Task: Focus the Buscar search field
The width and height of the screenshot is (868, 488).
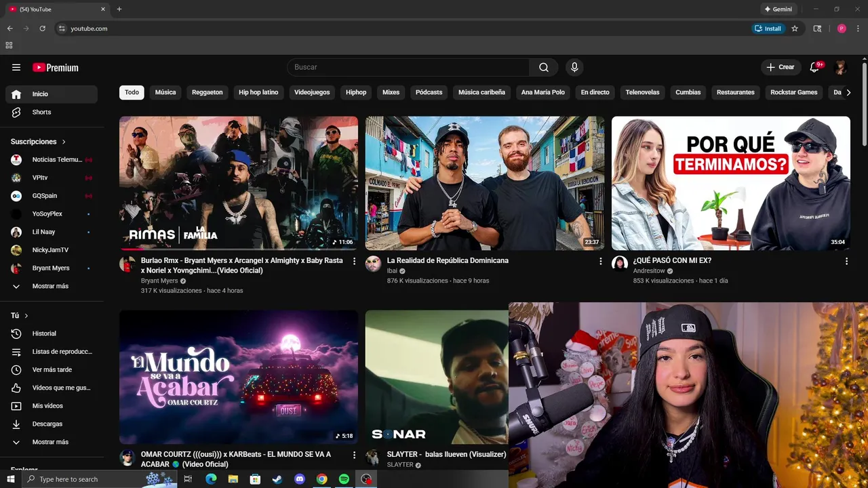Action: [x=408, y=67]
